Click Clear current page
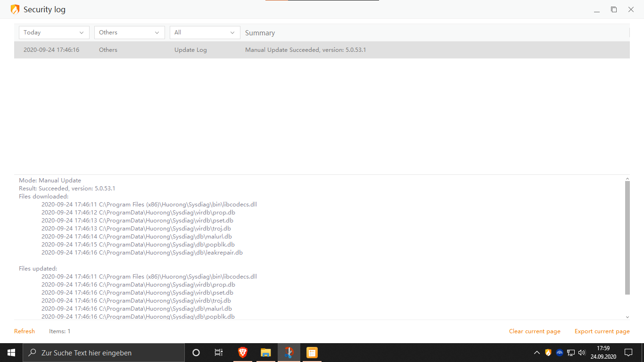Image resolution: width=644 pixels, height=362 pixels. (535, 331)
